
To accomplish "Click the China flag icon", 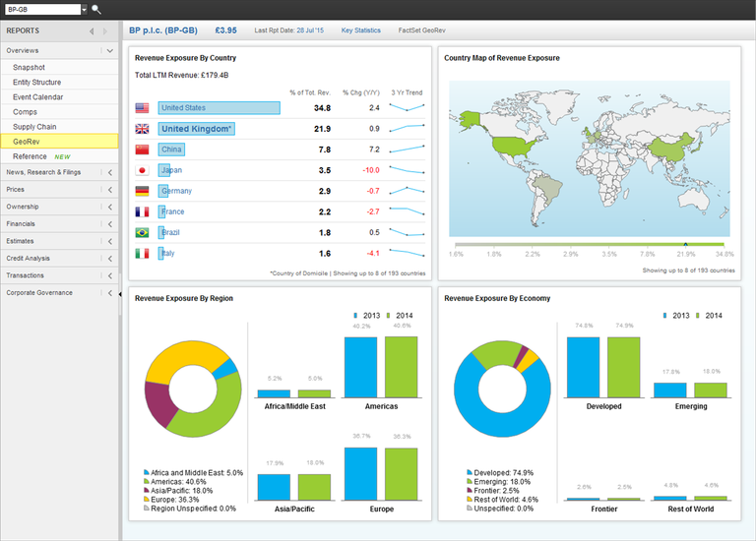I will (142, 150).
